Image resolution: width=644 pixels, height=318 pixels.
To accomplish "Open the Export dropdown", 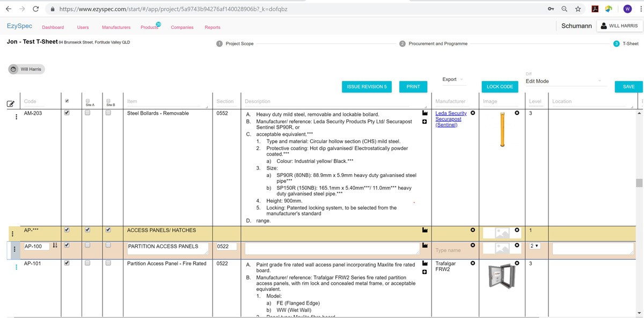I will tap(453, 79).
